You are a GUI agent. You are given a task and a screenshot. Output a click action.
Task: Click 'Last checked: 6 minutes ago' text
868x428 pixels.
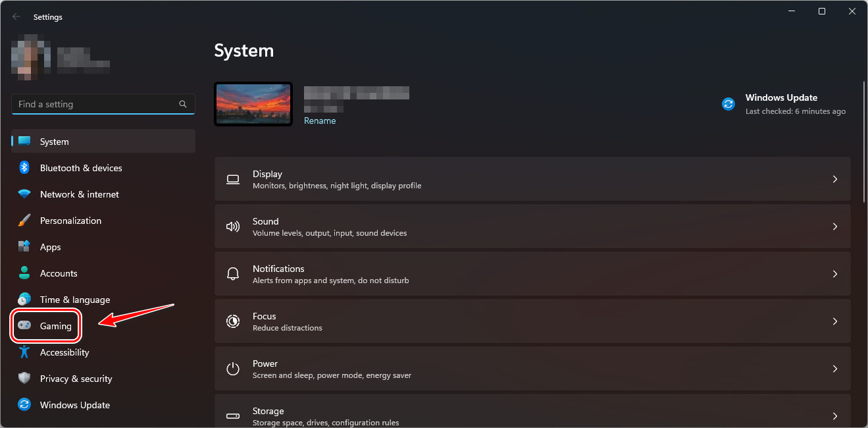[796, 111]
